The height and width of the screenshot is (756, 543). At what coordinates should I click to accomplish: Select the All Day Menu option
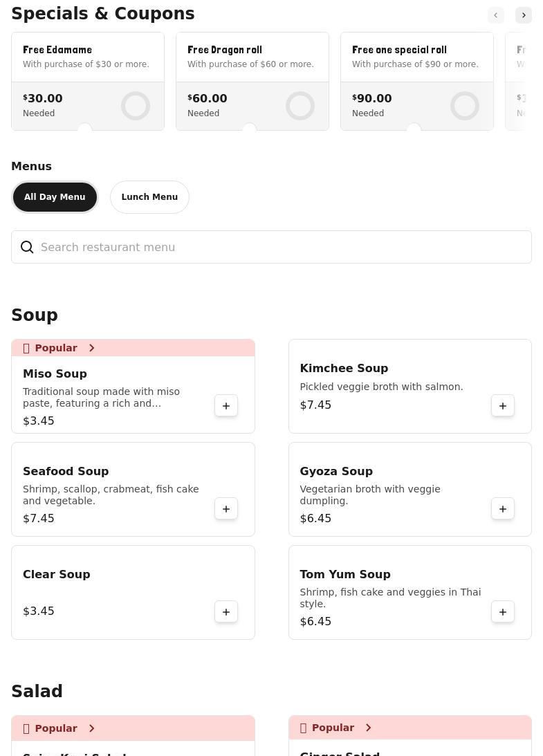pyautogui.click(x=55, y=197)
